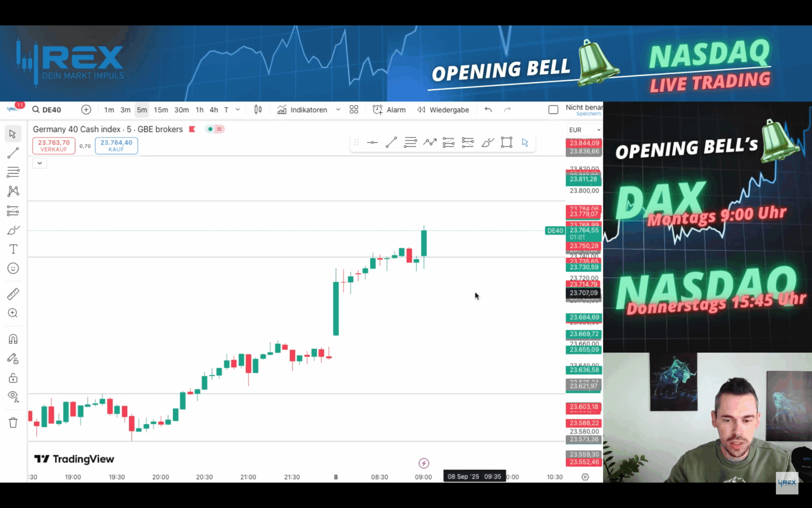Open chart settings gear at bottom right
The height and width of the screenshot is (508, 812).
pos(585,477)
